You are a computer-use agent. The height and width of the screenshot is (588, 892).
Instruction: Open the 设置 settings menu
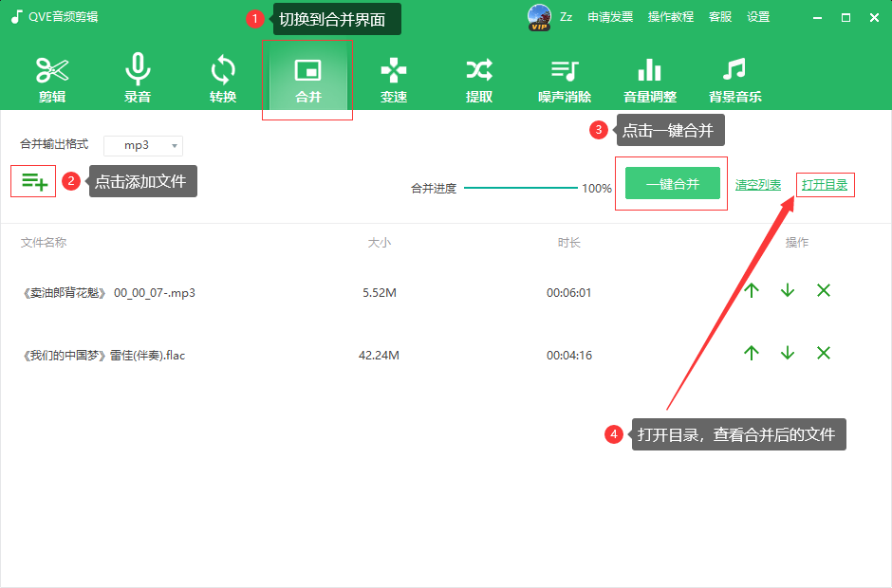(758, 16)
